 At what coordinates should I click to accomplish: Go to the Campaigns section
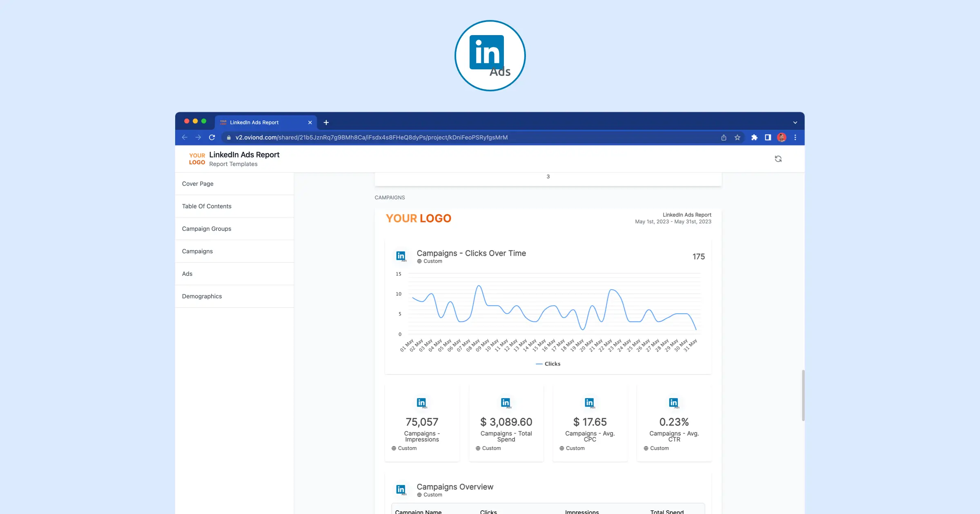[x=234, y=251]
